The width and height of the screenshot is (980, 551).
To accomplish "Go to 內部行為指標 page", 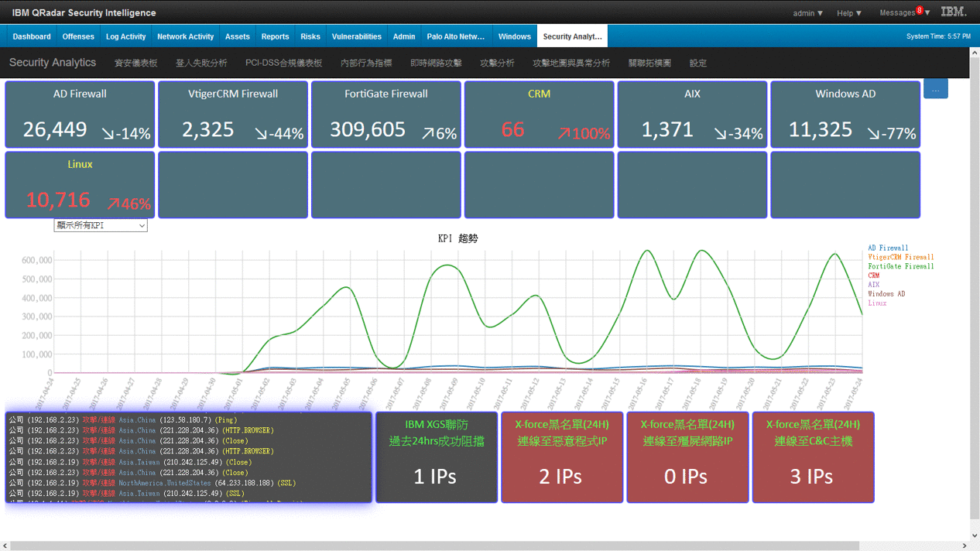I will click(x=366, y=63).
